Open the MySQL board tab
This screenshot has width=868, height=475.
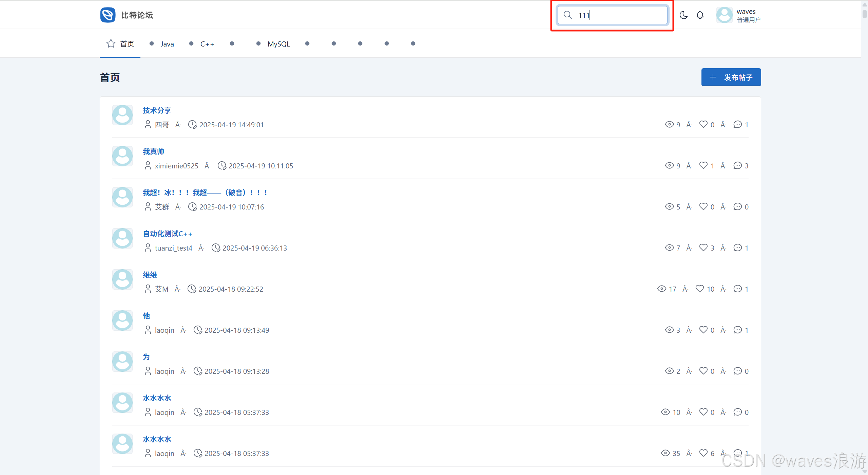(x=278, y=44)
